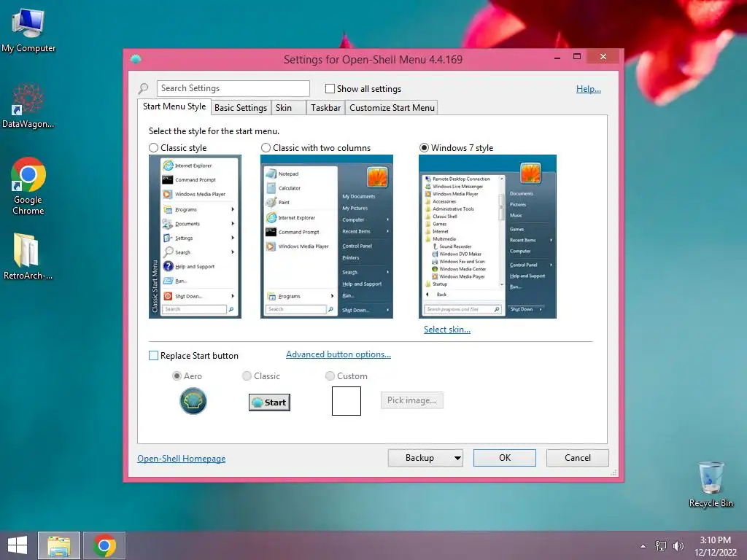Confirm settings with OK
Viewport: 747px width, 560px height.
(505, 458)
